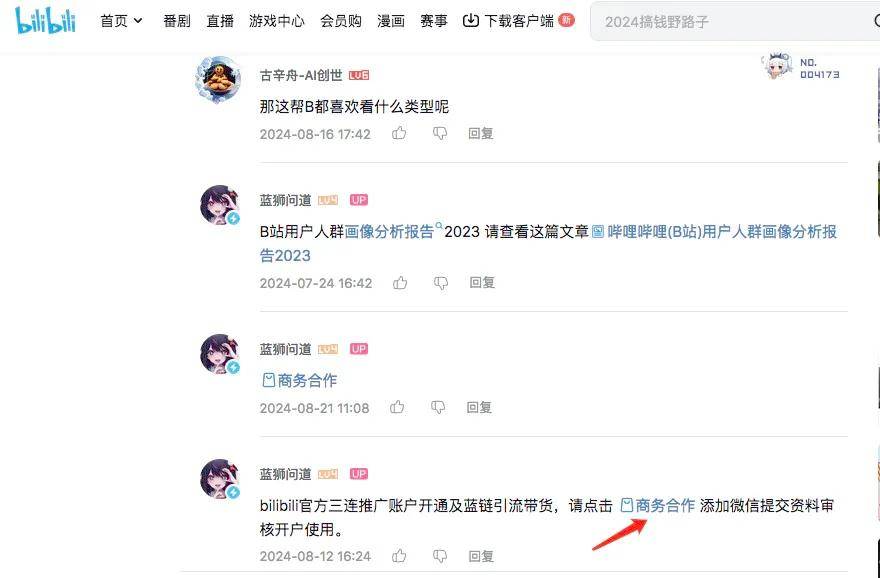
Task: Open the 番剧 menu item
Action: (x=177, y=21)
